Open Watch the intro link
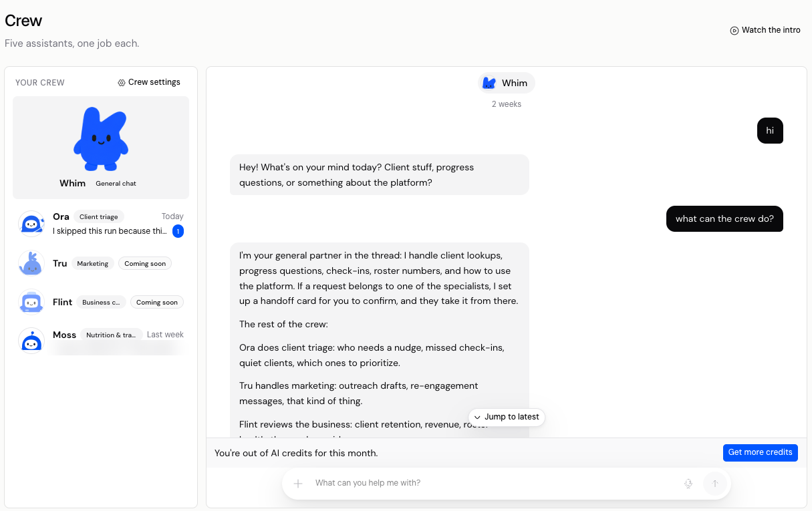The image size is (812, 511). pyautogui.click(x=765, y=30)
